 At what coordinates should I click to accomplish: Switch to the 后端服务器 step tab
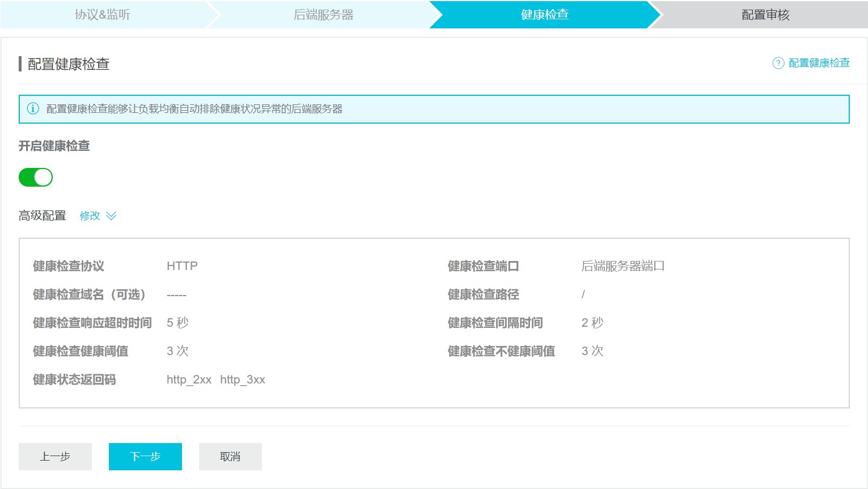[323, 15]
